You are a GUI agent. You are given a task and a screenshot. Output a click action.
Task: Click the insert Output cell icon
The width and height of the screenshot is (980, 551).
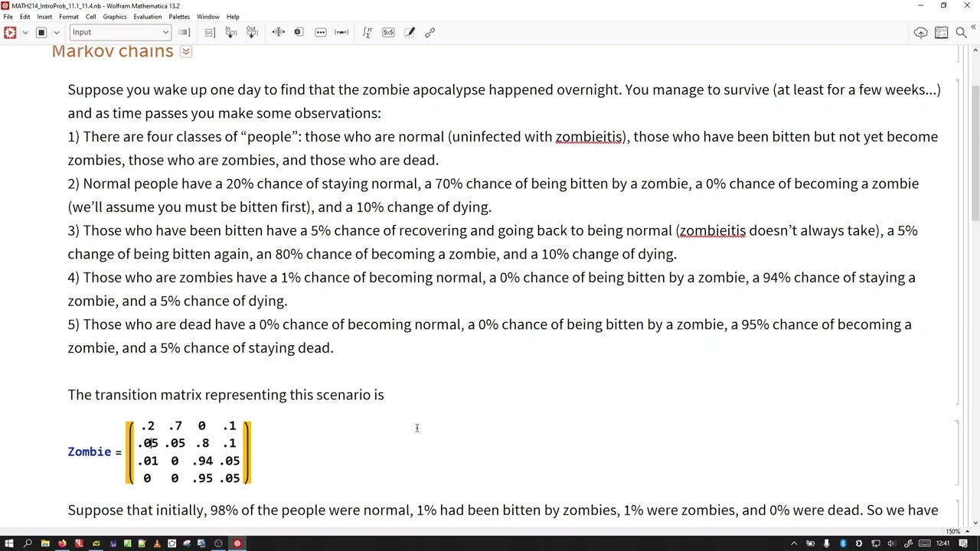(x=252, y=32)
